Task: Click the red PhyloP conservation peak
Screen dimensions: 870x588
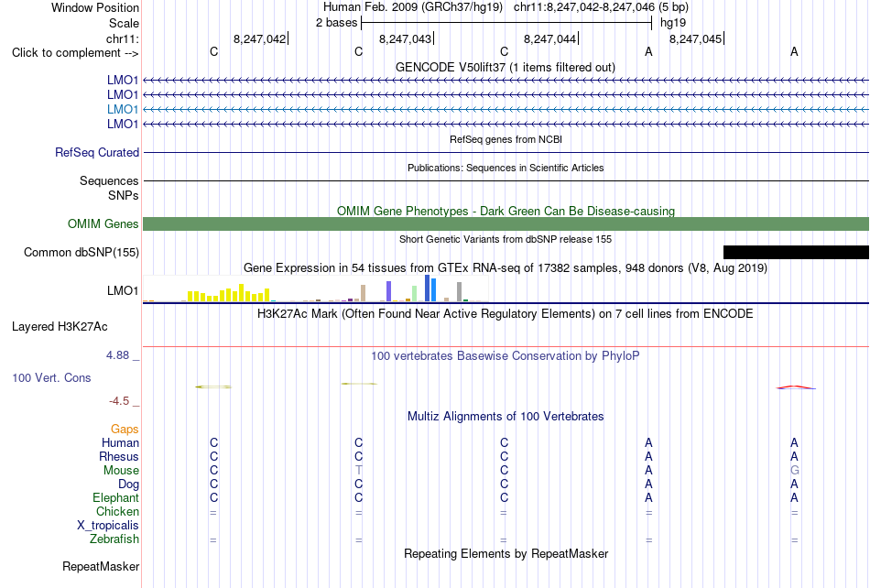Action: [x=796, y=387]
